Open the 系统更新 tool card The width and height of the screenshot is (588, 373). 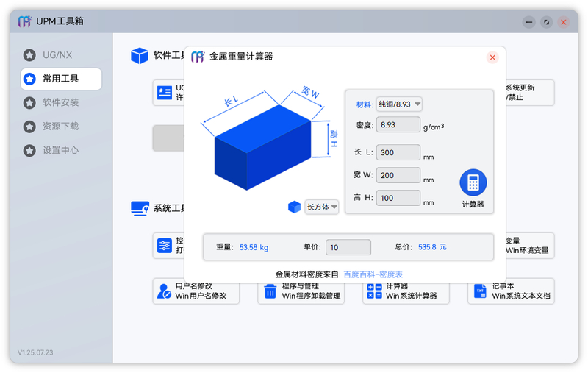pyautogui.click(x=530, y=92)
